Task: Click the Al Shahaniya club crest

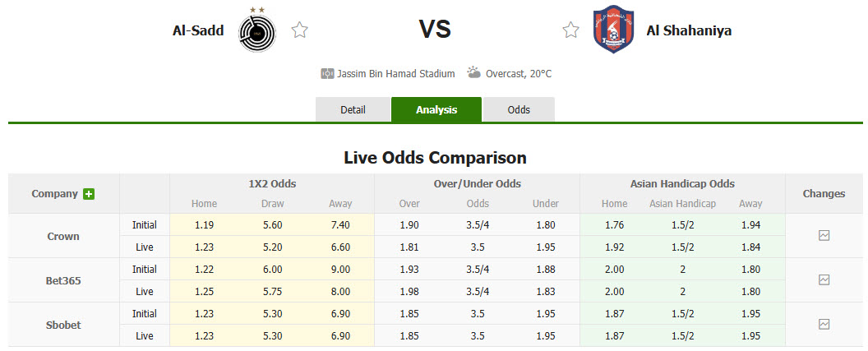Action: pos(613,30)
